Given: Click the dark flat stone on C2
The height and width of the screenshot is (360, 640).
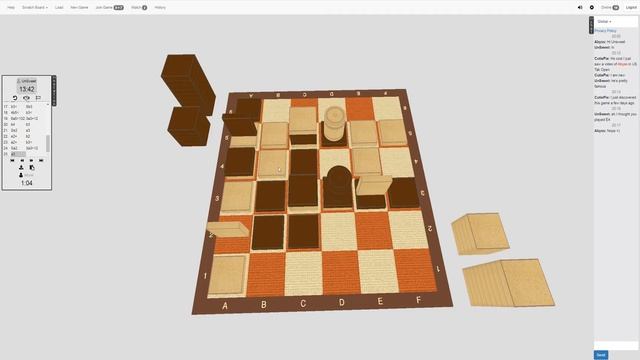Looking at the screenshot, I should (303, 231).
